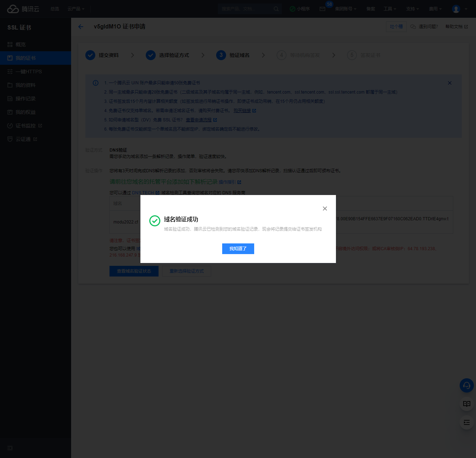Image resolution: width=476 pixels, height=458 pixels.
Task: Click the 操作记录 document icon
Action: [10, 99]
